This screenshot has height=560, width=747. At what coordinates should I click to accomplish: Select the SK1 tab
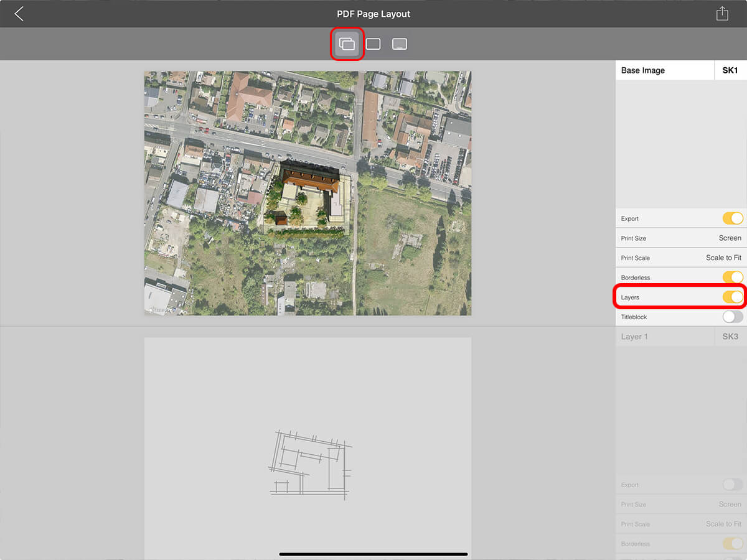[x=730, y=70]
